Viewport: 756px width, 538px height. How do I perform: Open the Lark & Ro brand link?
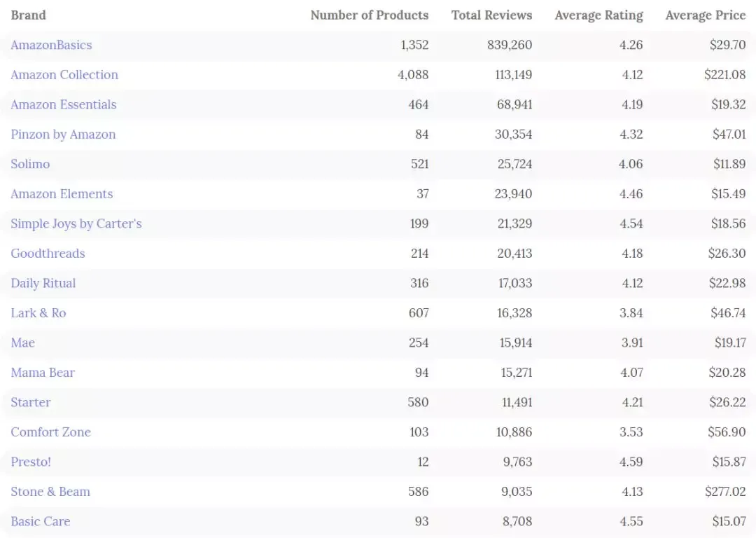coord(38,313)
